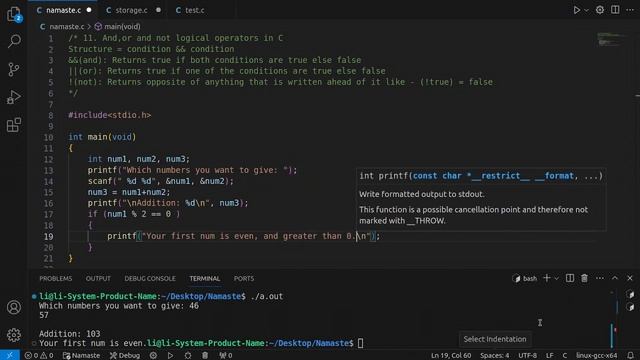Click the #include<stdio.h> line
Screen dimensions: 640x360
(x=109, y=115)
